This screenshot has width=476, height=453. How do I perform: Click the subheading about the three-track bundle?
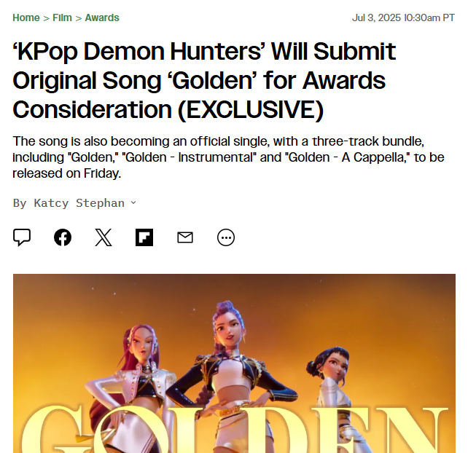coord(228,157)
